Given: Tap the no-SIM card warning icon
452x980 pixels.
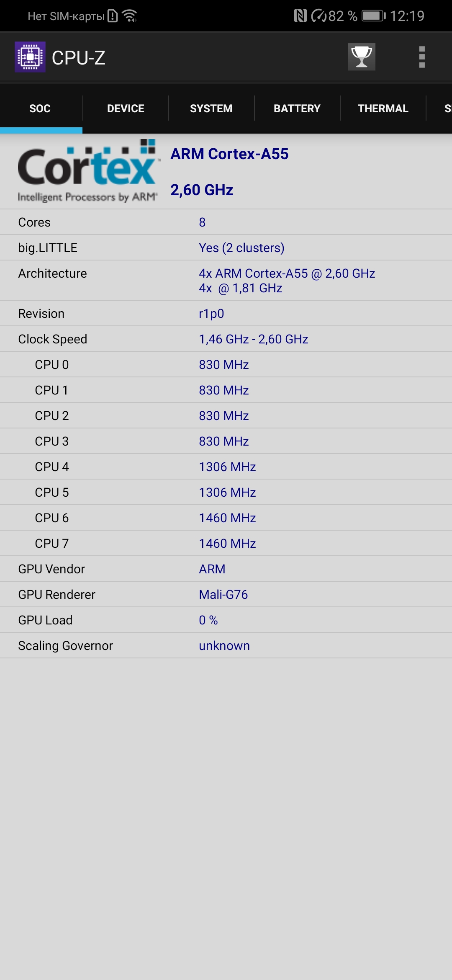Looking at the screenshot, I should tap(113, 16).
